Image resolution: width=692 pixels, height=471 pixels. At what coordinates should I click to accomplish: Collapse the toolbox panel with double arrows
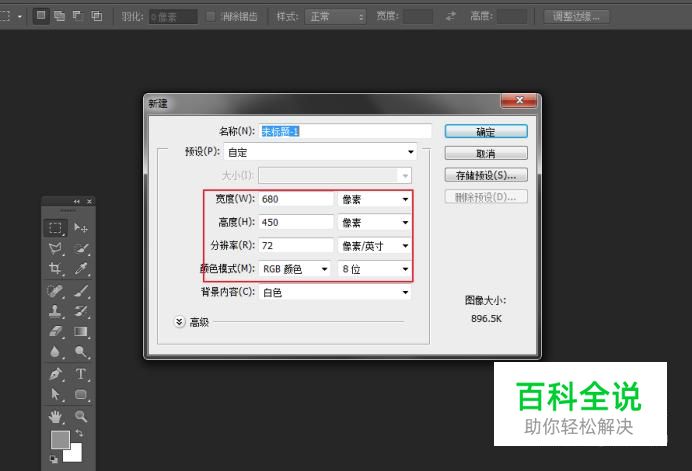77,201
